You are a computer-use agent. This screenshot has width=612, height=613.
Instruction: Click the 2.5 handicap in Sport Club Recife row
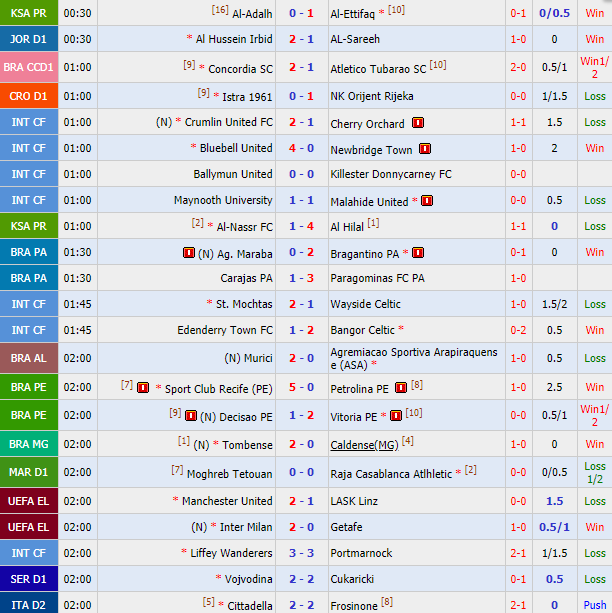point(555,387)
